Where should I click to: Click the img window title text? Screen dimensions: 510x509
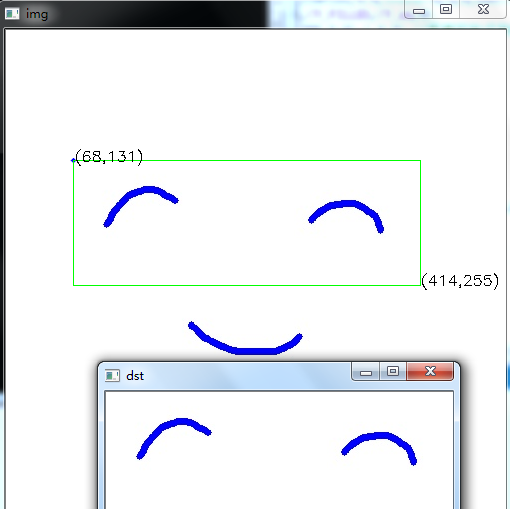point(37,15)
